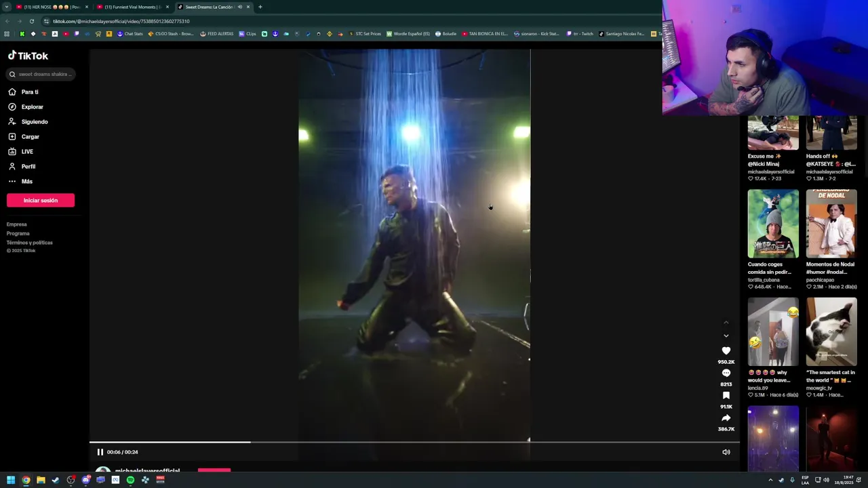Open Wordle Español bookmark

click(x=408, y=34)
